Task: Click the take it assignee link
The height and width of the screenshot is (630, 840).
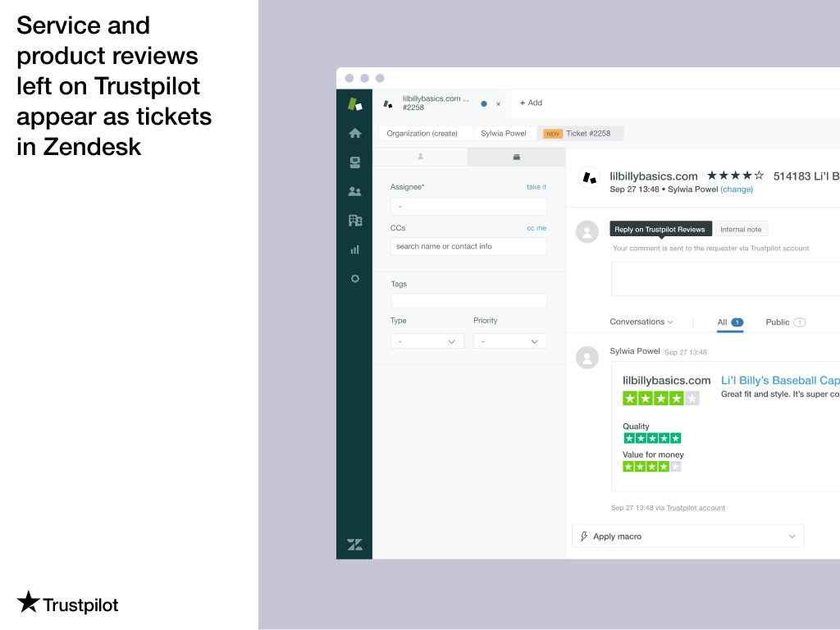Action: (x=536, y=186)
